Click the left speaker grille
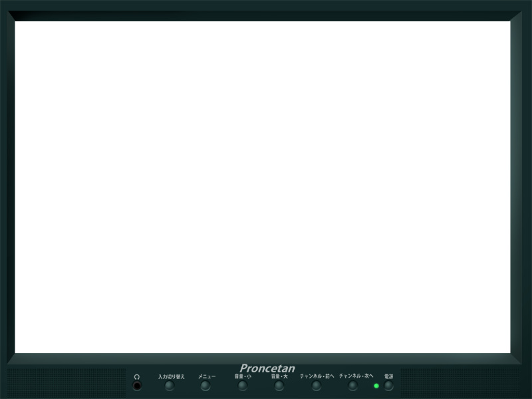 (66, 383)
